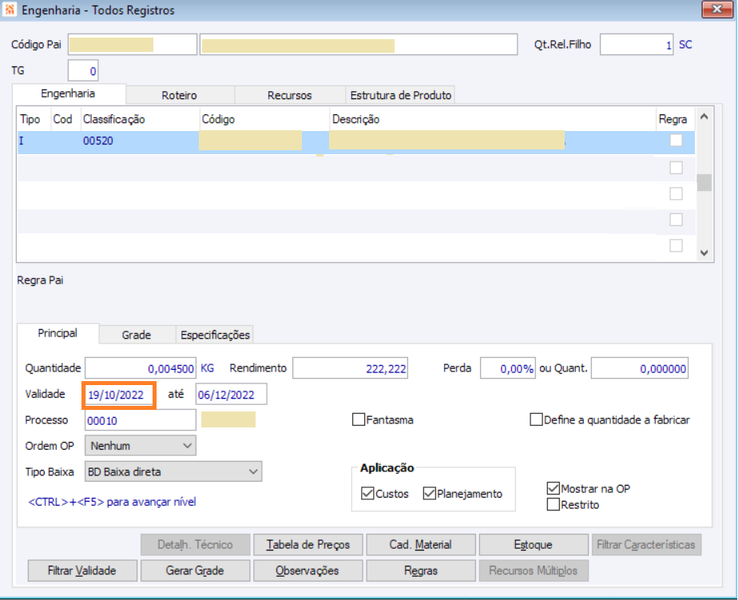Screen dimensions: 738x600
Task: Select the Estrutura de Produto tab
Action: [401, 95]
